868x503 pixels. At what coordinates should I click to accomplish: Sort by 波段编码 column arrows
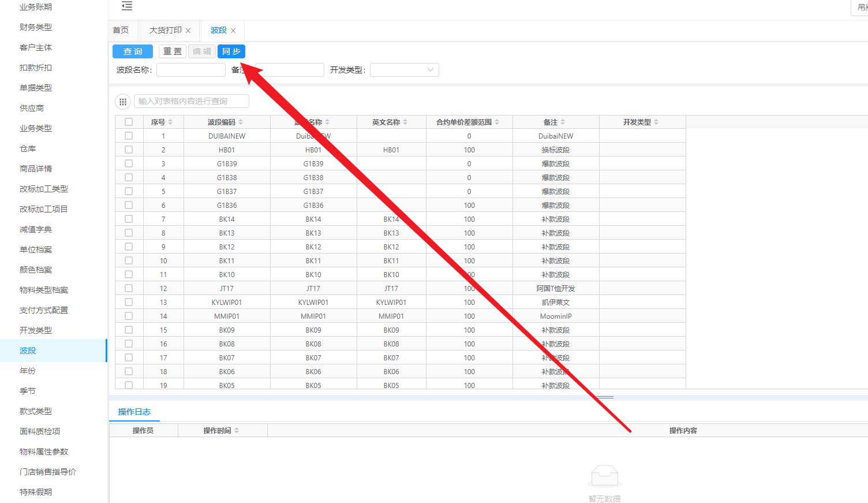(x=241, y=122)
